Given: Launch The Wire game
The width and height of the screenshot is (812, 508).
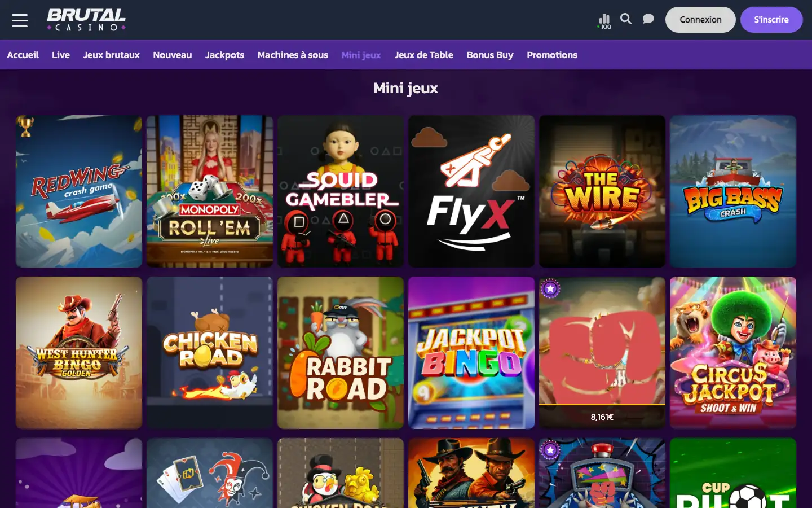Looking at the screenshot, I should click(x=602, y=191).
